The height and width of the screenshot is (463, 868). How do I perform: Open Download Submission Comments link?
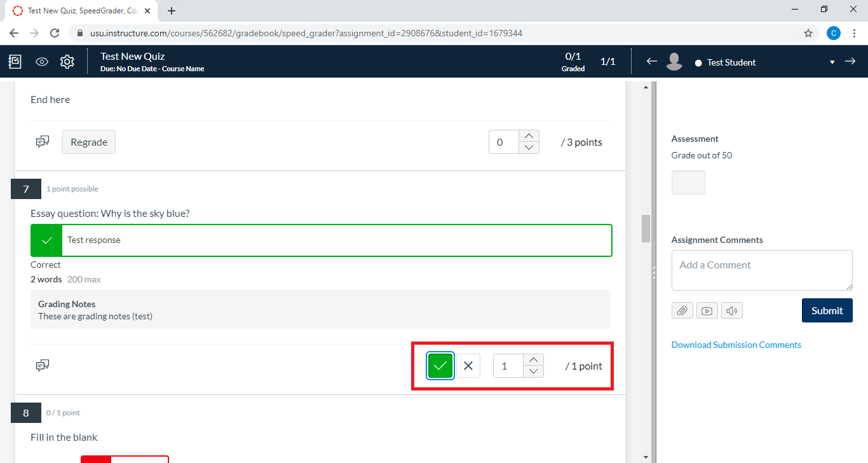pyautogui.click(x=736, y=345)
